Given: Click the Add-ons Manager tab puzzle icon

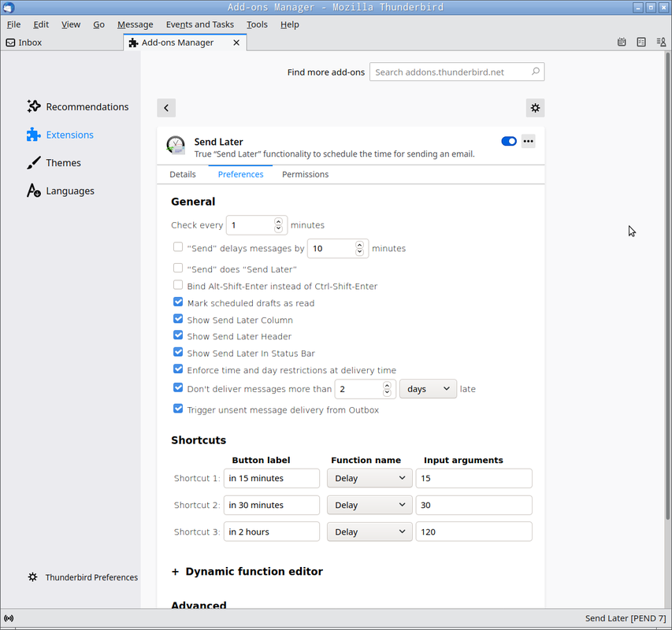Looking at the screenshot, I should pyautogui.click(x=134, y=43).
